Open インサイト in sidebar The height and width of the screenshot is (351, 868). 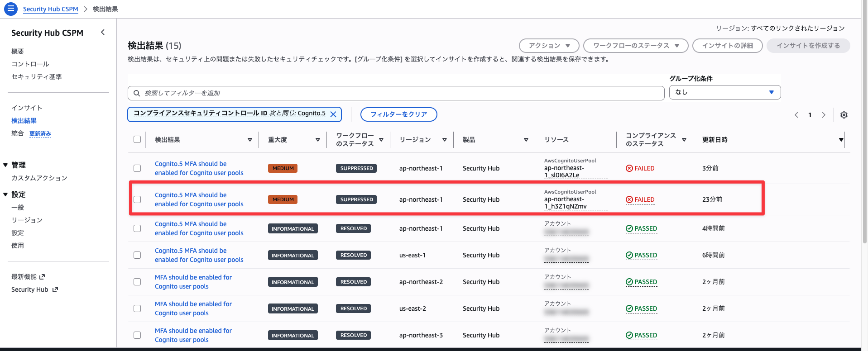tap(27, 108)
